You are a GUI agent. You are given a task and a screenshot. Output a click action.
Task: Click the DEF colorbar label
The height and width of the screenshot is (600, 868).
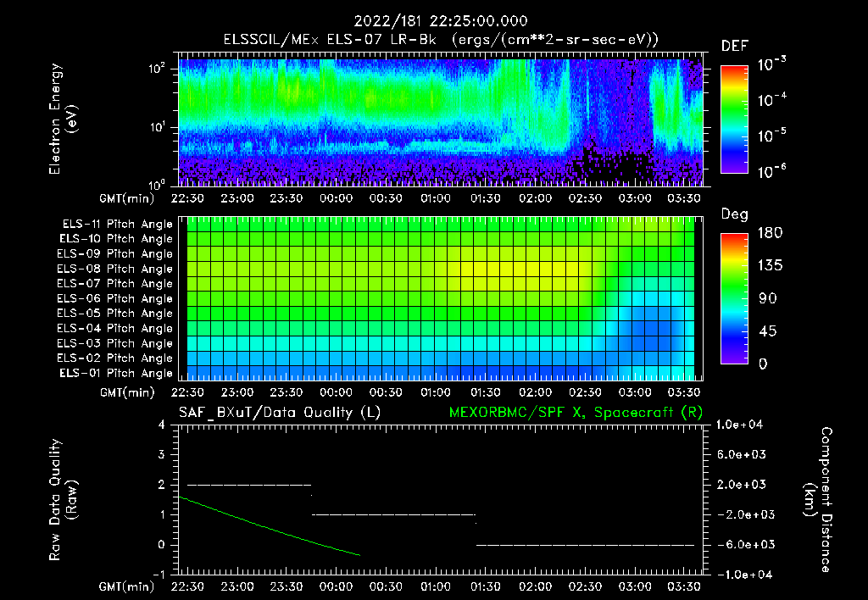pos(735,47)
